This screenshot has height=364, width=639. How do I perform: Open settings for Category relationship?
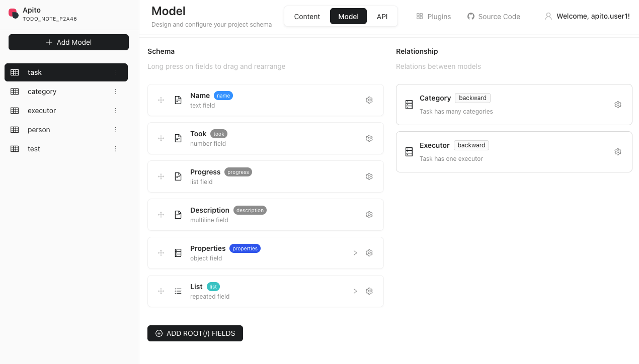(x=618, y=105)
